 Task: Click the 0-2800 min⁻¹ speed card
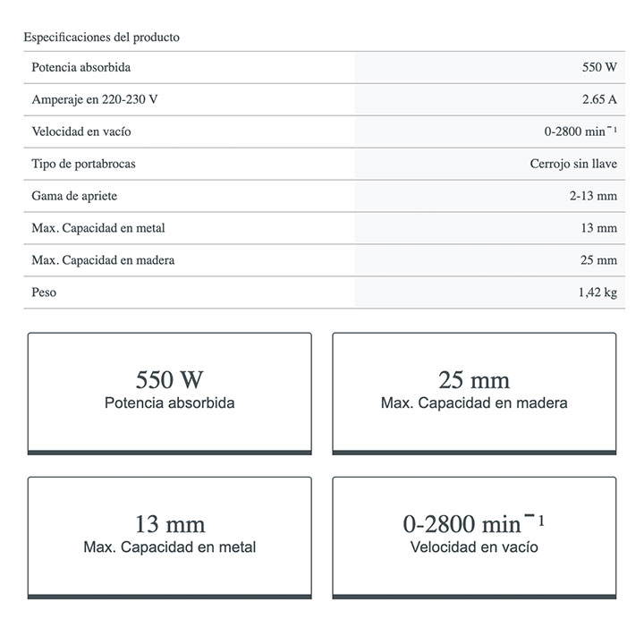click(x=474, y=535)
